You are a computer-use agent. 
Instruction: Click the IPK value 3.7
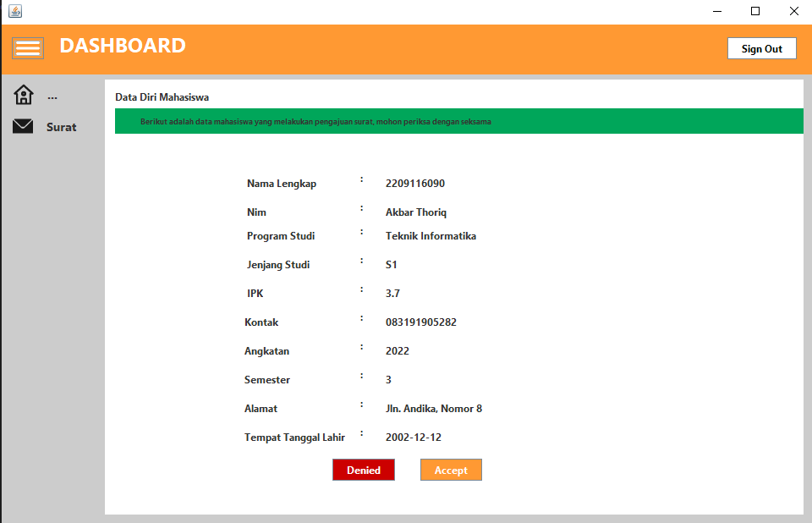[393, 293]
